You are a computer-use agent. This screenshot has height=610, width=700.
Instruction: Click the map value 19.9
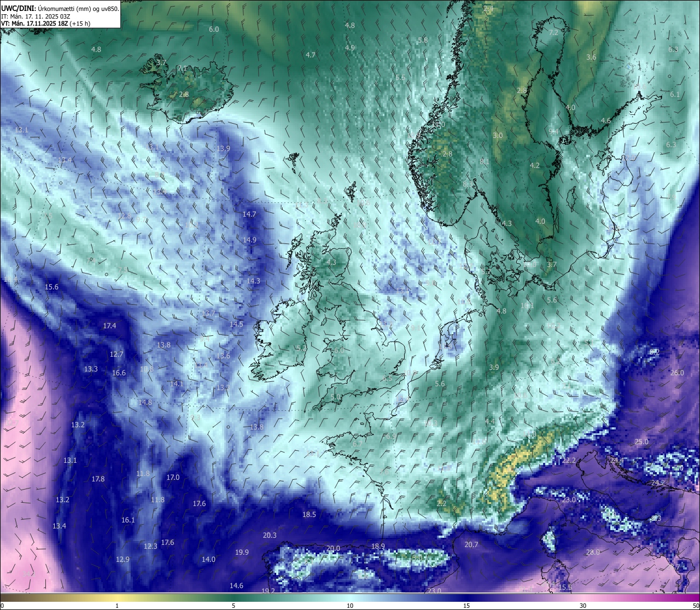point(242,552)
